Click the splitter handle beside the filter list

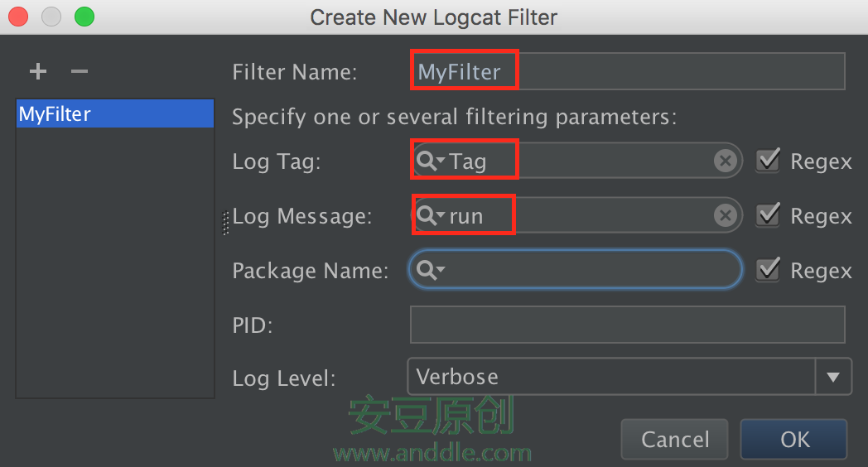click(226, 224)
